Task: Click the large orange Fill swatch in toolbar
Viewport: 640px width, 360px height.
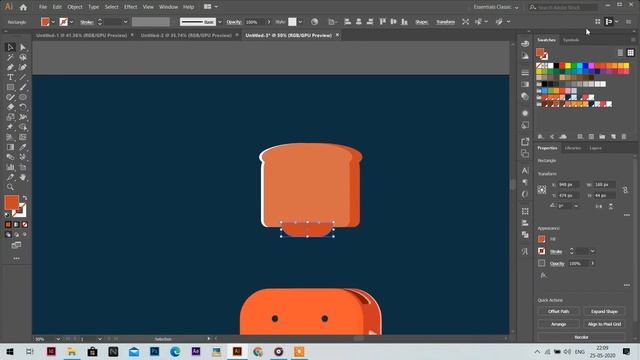Action: coord(11,202)
